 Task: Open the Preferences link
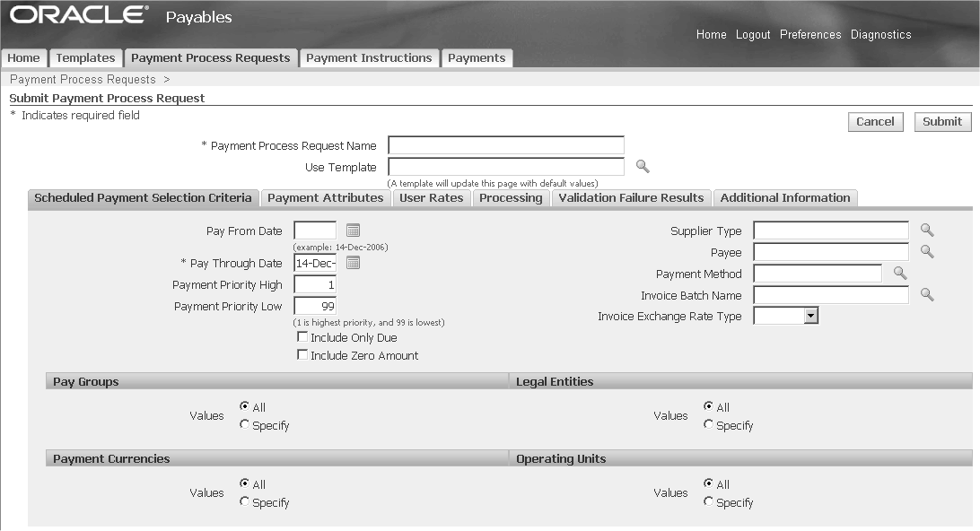point(810,34)
